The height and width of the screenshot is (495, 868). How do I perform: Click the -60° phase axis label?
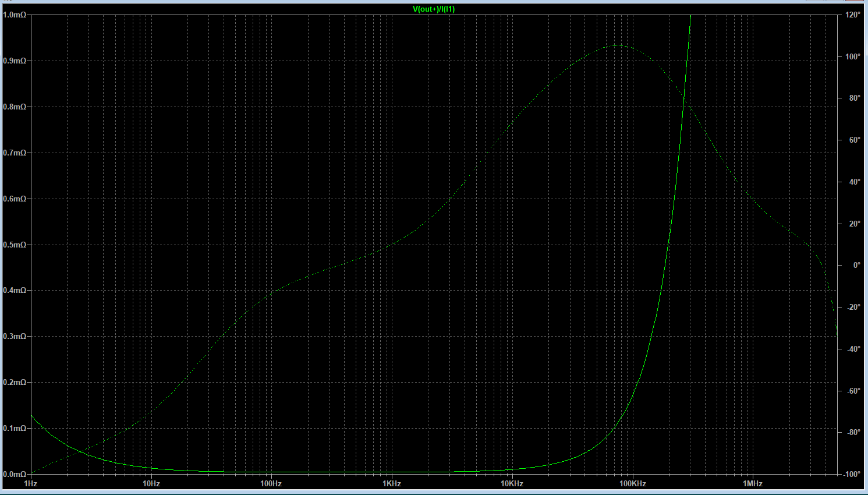pyautogui.click(x=853, y=391)
